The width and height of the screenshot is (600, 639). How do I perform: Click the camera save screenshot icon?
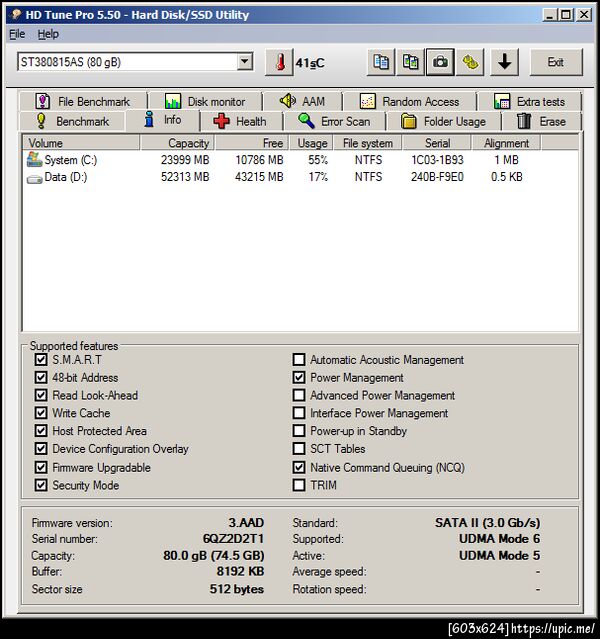click(x=440, y=62)
